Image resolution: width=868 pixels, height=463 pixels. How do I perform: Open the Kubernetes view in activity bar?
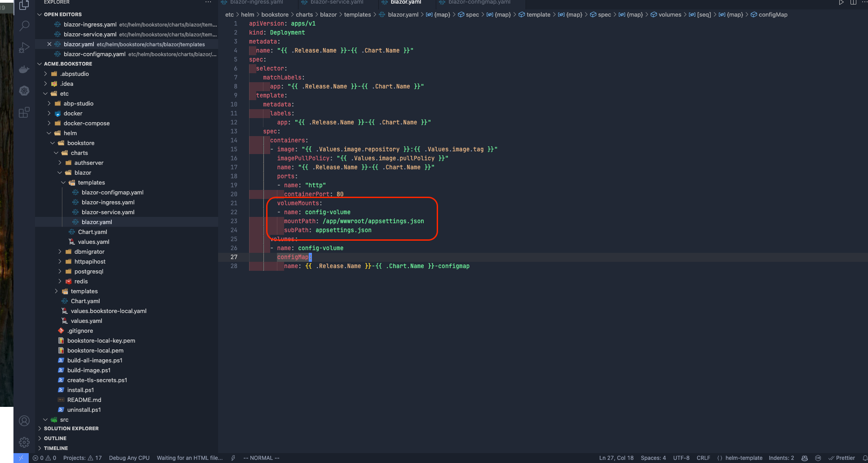pyautogui.click(x=24, y=91)
